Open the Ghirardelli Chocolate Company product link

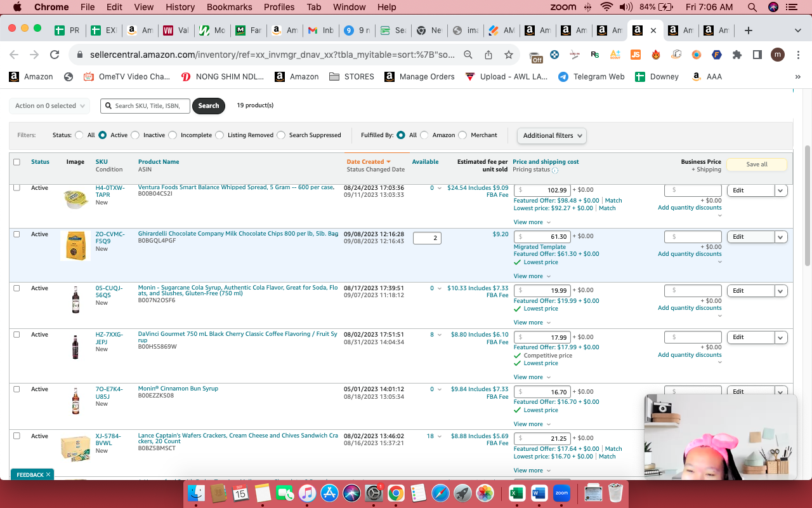tap(239, 234)
